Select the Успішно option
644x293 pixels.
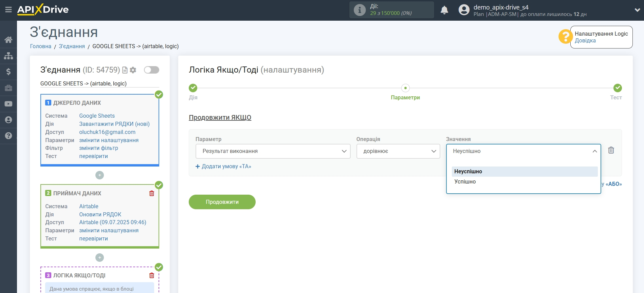pos(525,182)
